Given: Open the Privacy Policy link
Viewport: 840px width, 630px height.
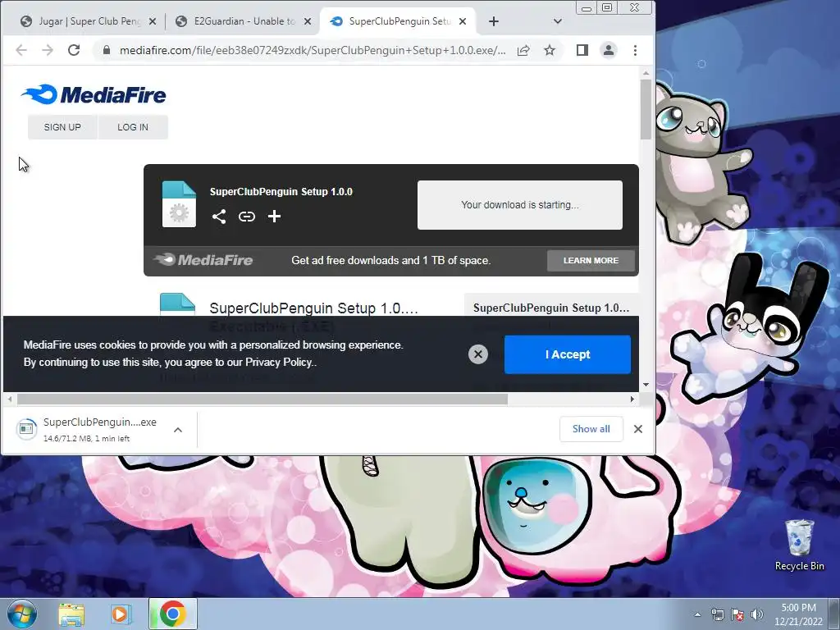Looking at the screenshot, I should point(279,362).
